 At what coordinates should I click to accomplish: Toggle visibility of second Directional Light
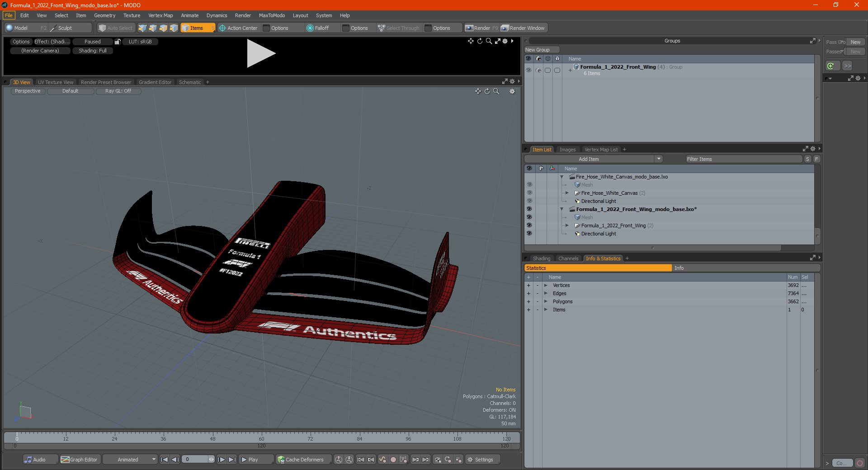pyautogui.click(x=529, y=234)
